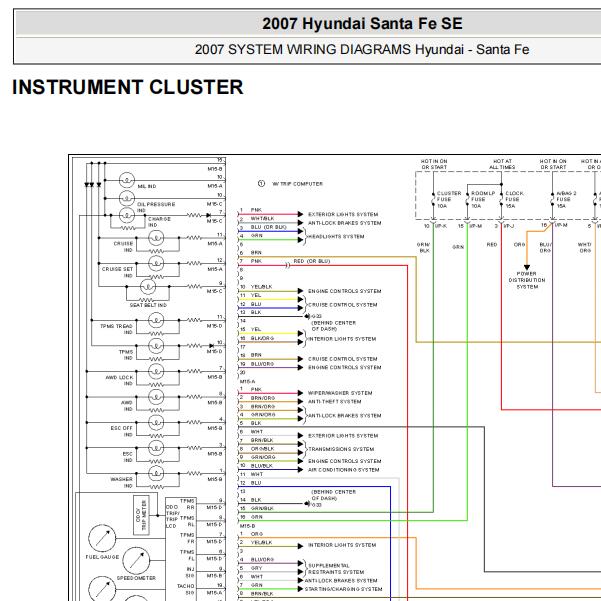
Task: Click the '2007 Hyundai Santa Fe SE' title
Action: (x=362, y=23)
